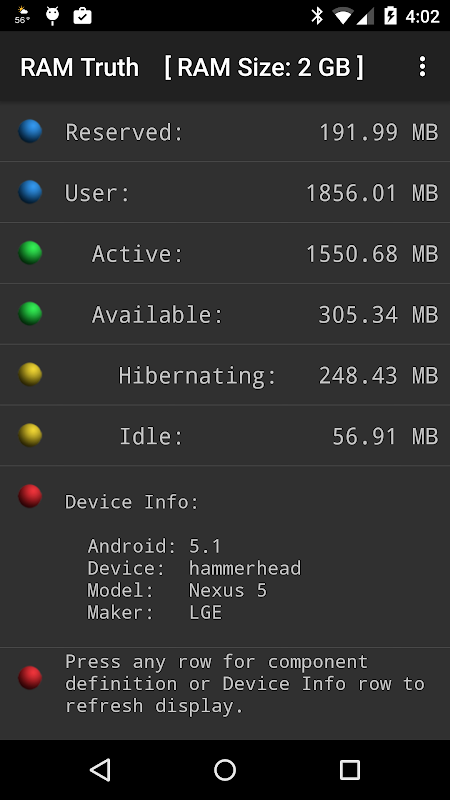Image resolution: width=450 pixels, height=800 pixels.
Task: Show the Reserved component definition
Action: (225, 132)
